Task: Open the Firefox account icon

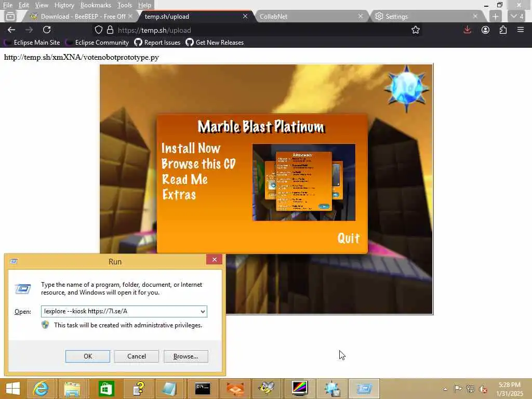Action: point(486,30)
